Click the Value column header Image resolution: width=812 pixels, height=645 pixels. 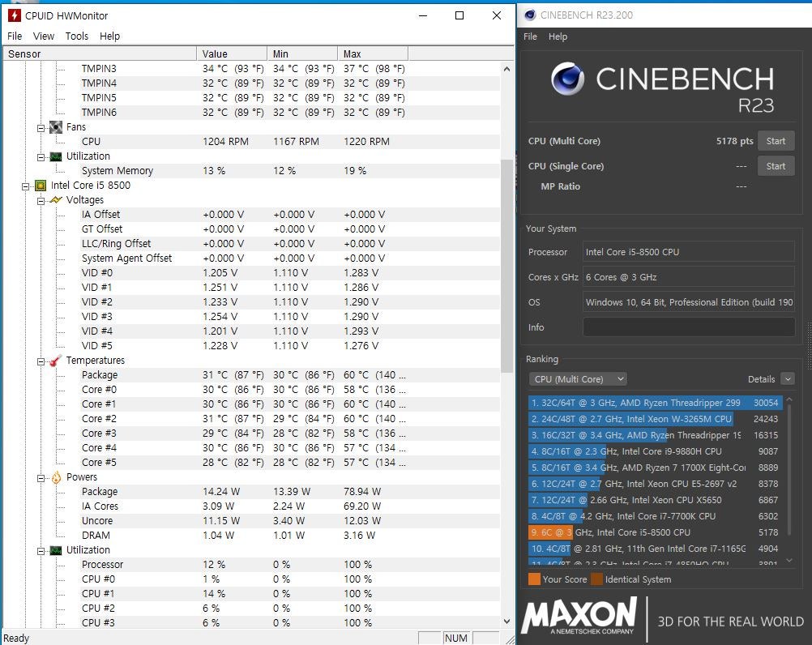232,53
